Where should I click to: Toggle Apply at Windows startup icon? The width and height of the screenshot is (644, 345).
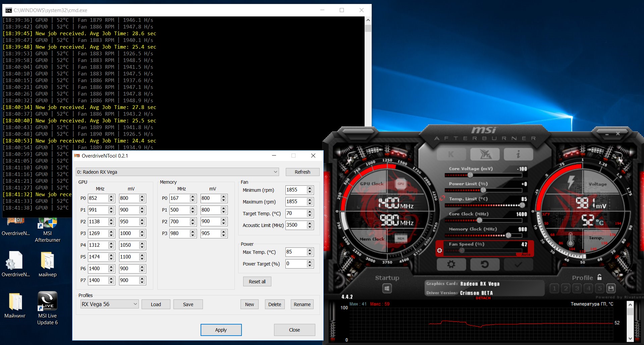(x=387, y=288)
